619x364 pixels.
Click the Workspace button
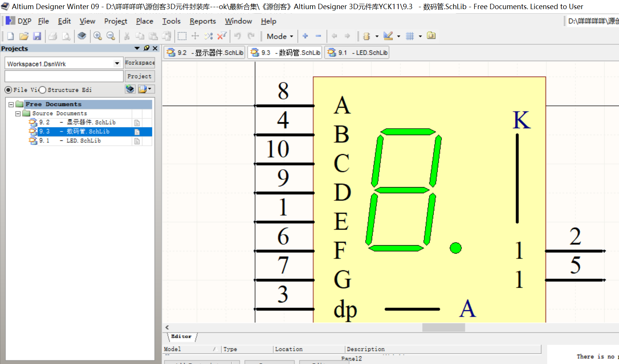[140, 63]
